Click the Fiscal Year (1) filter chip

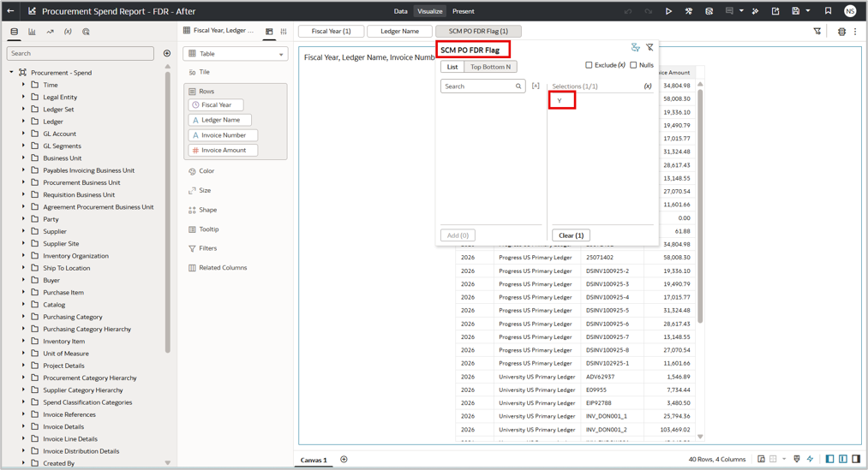click(x=331, y=32)
